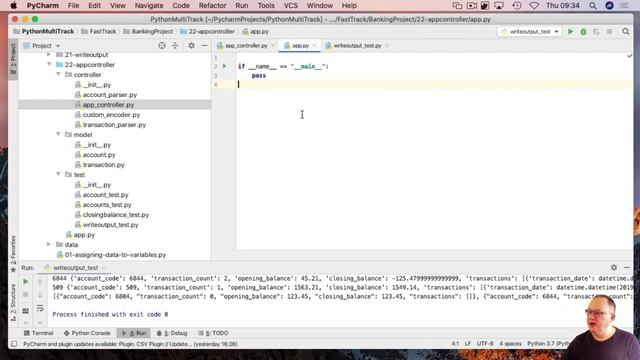This screenshot has width=640, height=360.
Task: Open the Apple menu
Action: click(13, 6)
